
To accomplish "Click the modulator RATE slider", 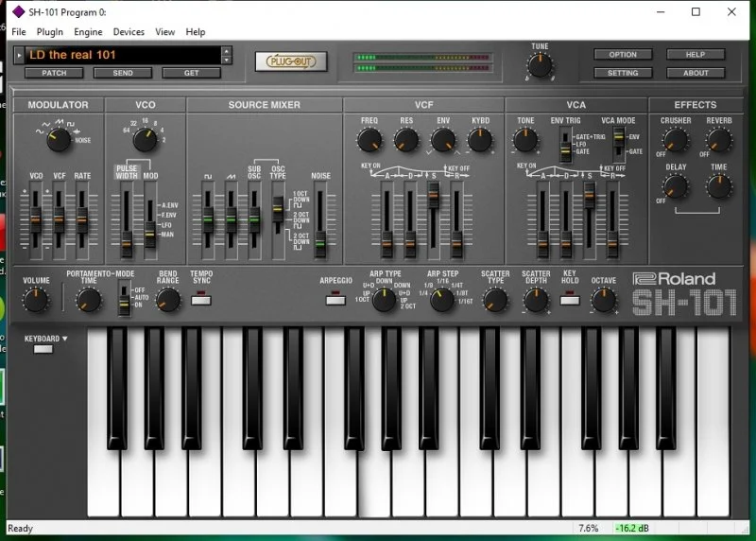I will 82,219.
